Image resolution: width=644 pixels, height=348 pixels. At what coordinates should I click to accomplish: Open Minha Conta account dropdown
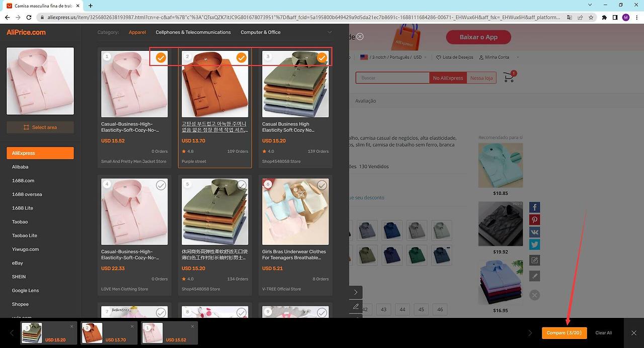coord(499,57)
